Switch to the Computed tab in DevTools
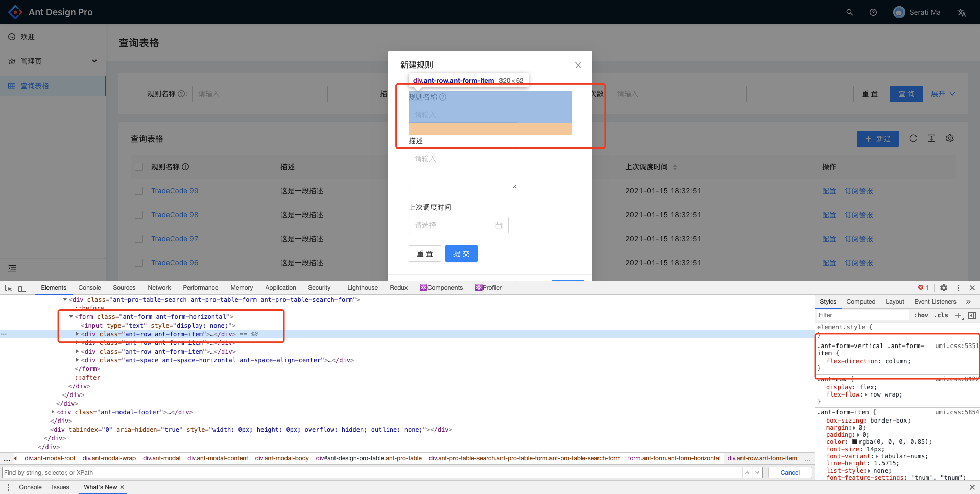 pos(861,301)
